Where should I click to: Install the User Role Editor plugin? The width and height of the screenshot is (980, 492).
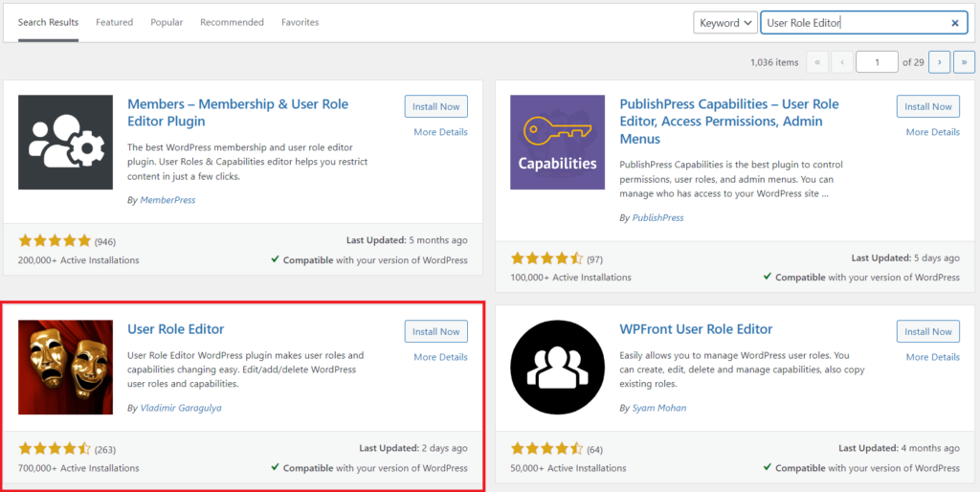tap(435, 332)
